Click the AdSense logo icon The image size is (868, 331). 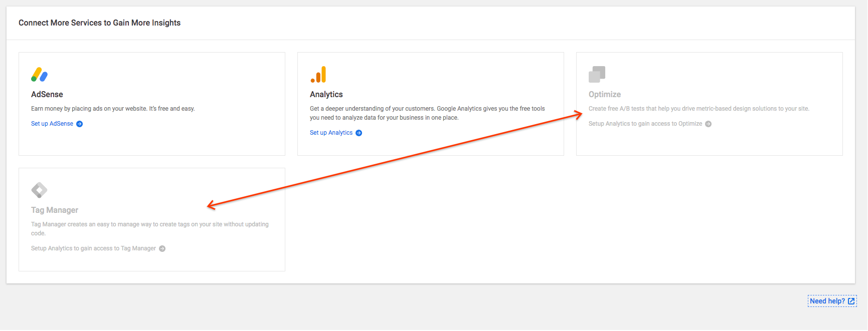(40, 75)
